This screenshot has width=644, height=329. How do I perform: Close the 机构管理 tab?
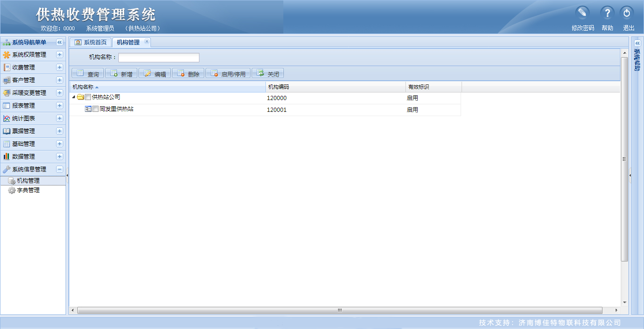[x=147, y=42]
